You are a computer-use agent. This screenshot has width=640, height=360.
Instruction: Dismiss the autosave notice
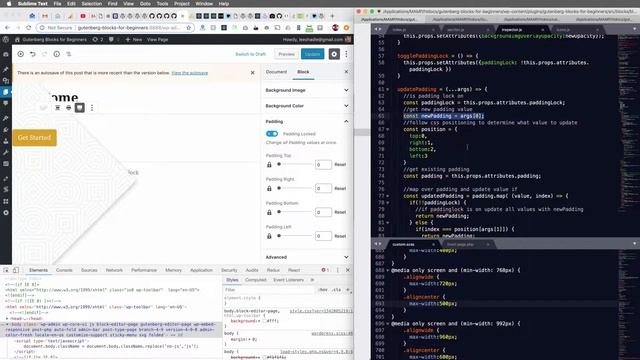point(253,73)
